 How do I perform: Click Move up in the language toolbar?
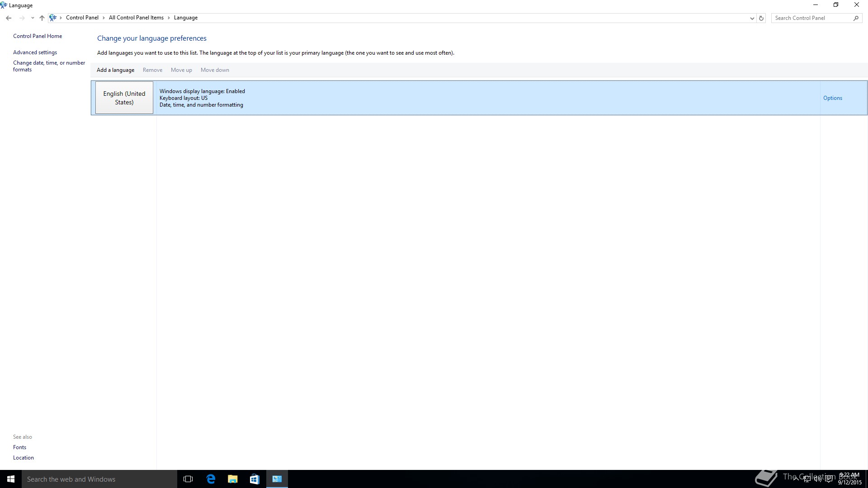pos(181,70)
